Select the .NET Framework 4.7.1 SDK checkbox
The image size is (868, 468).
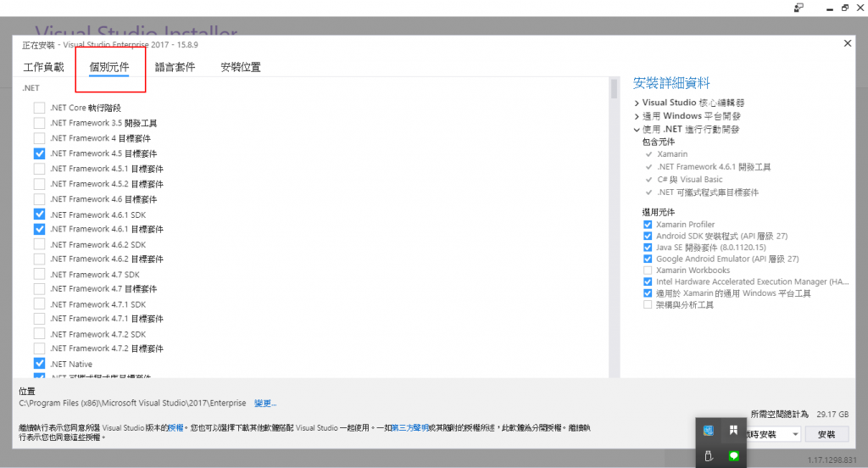39,304
